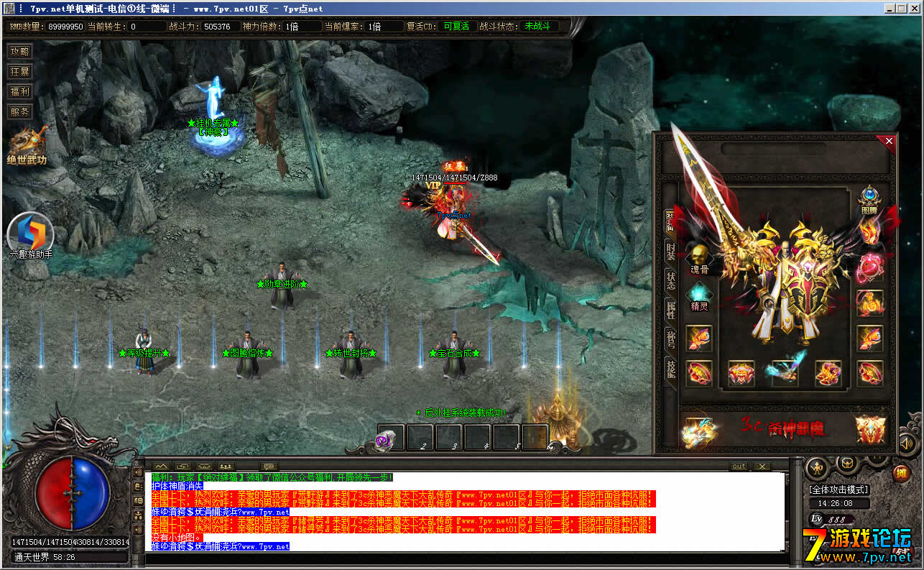
Task: Select the flaming mask helmet slot
Action: [x=869, y=231]
